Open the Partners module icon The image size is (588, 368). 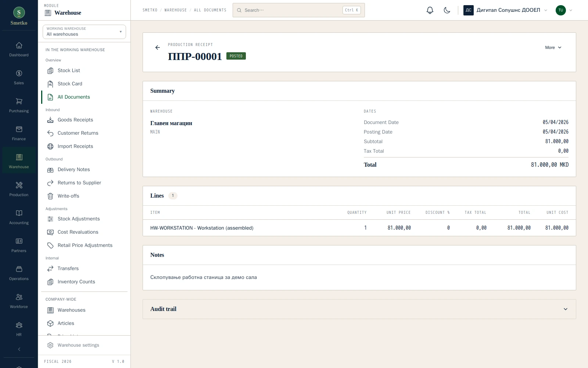[x=19, y=241]
